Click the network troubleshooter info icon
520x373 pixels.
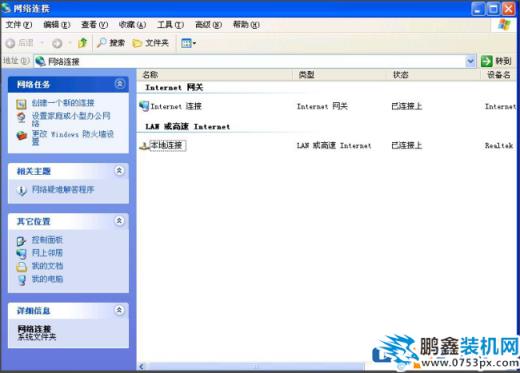tap(22, 191)
